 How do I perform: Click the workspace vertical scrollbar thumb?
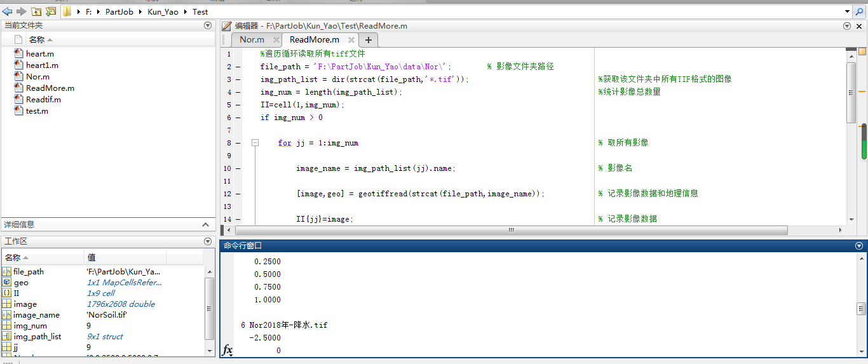[x=210, y=309]
